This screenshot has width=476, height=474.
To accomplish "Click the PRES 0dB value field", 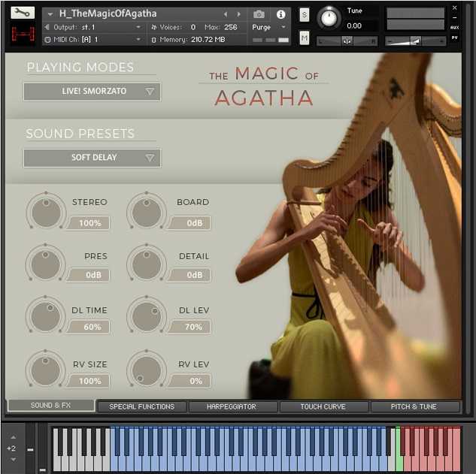I will 88,275.
